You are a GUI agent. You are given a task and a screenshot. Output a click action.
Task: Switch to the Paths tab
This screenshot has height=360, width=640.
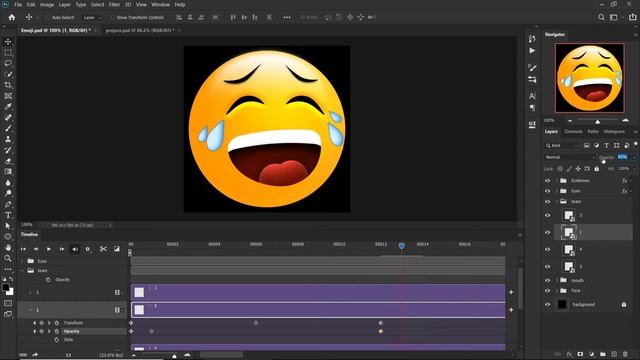click(593, 132)
